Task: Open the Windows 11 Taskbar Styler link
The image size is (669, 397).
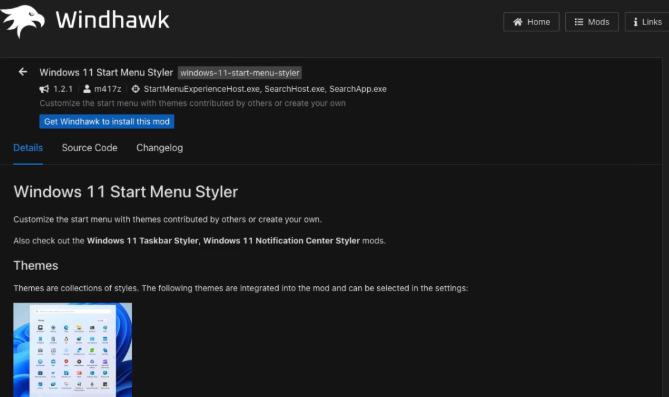Action: tap(143, 241)
